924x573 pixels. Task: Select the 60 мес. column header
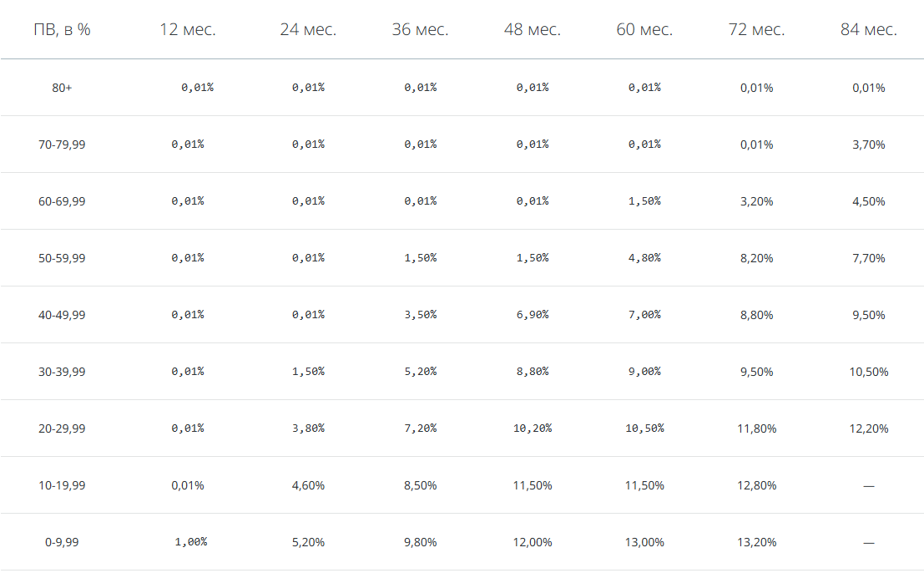point(644,29)
